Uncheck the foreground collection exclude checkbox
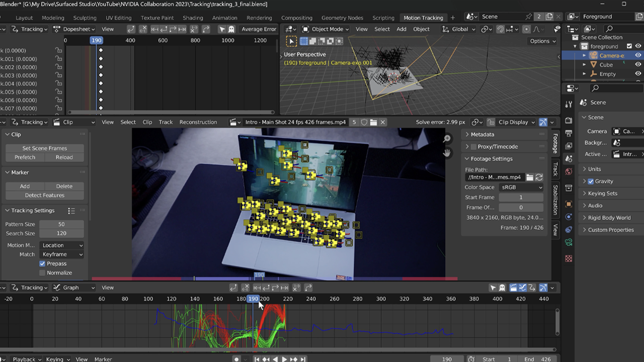The image size is (644, 362). tap(629, 46)
